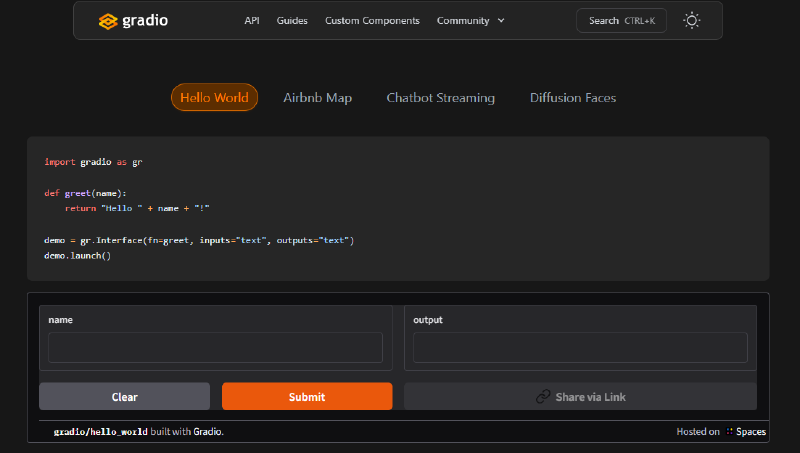Click the Spaces icon in the footer
The image size is (800, 453).
[x=730, y=432]
